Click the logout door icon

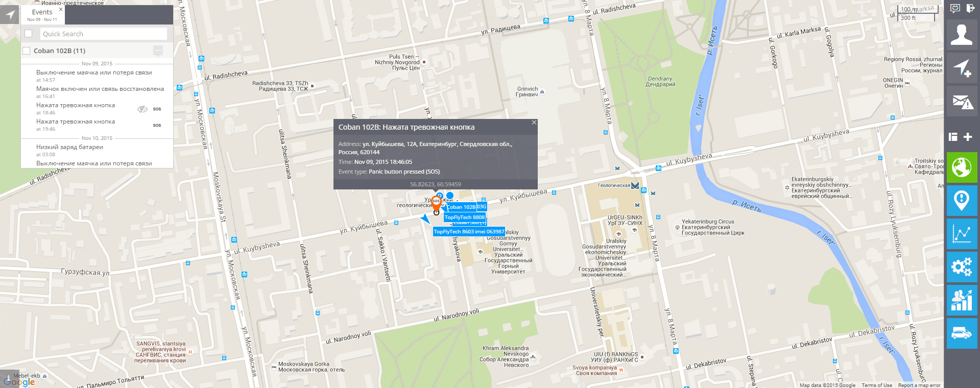[x=970, y=8]
